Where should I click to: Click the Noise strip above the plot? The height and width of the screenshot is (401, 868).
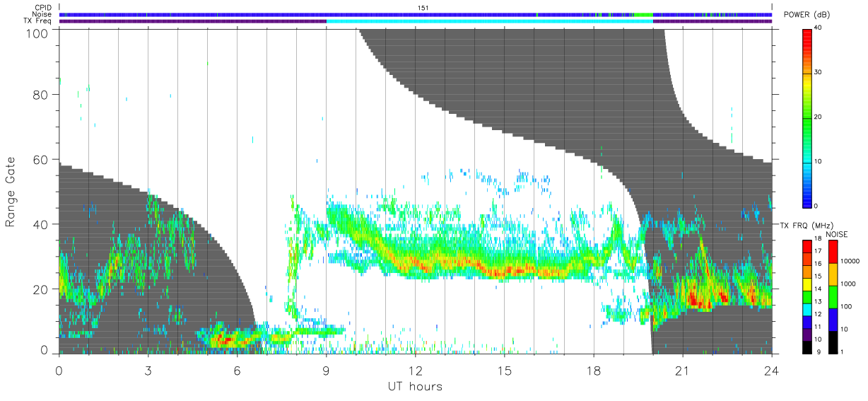pyautogui.click(x=416, y=14)
